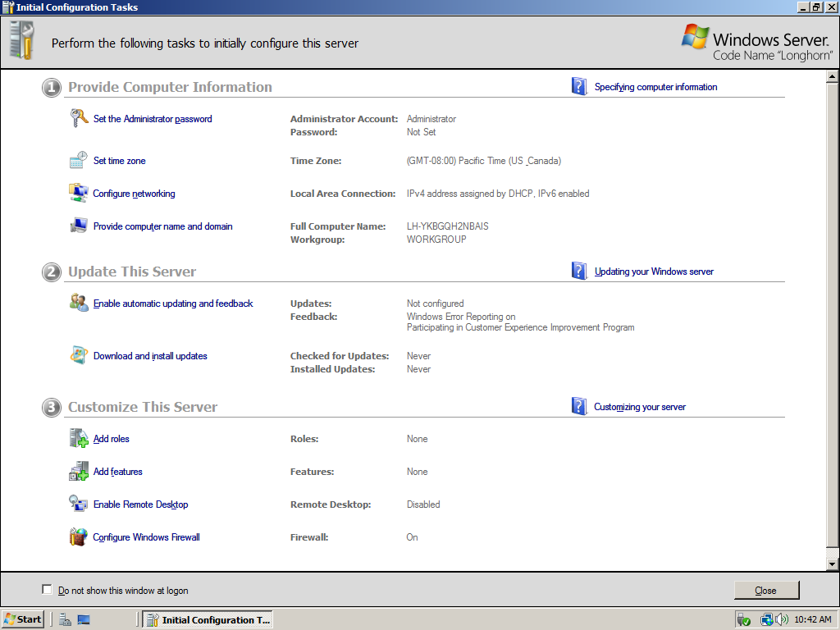Viewport: 840px width, 630px height.
Task: Open Set the Administrator password link
Action: click(153, 119)
